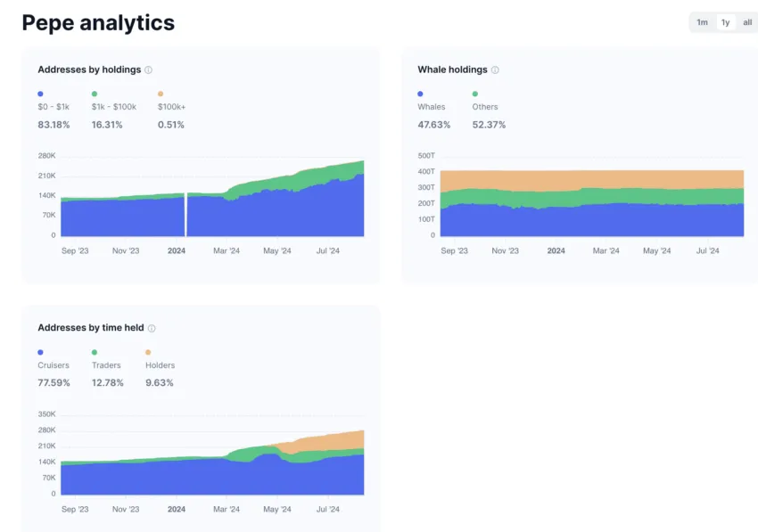This screenshot has height=532, width=758.
Task: Toggle the Others legend entry
Action: pyautogui.click(x=485, y=107)
